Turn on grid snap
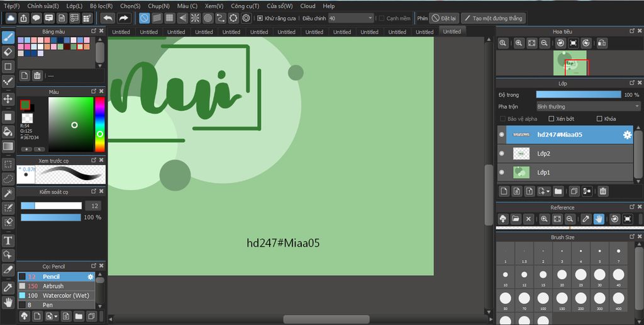This screenshot has width=644, height=325. point(170,18)
